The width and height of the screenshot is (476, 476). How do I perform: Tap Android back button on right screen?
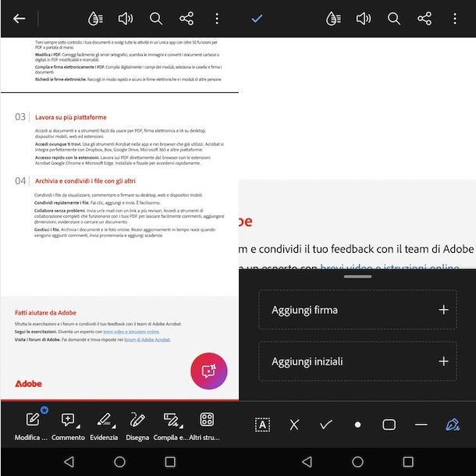(x=307, y=462)
